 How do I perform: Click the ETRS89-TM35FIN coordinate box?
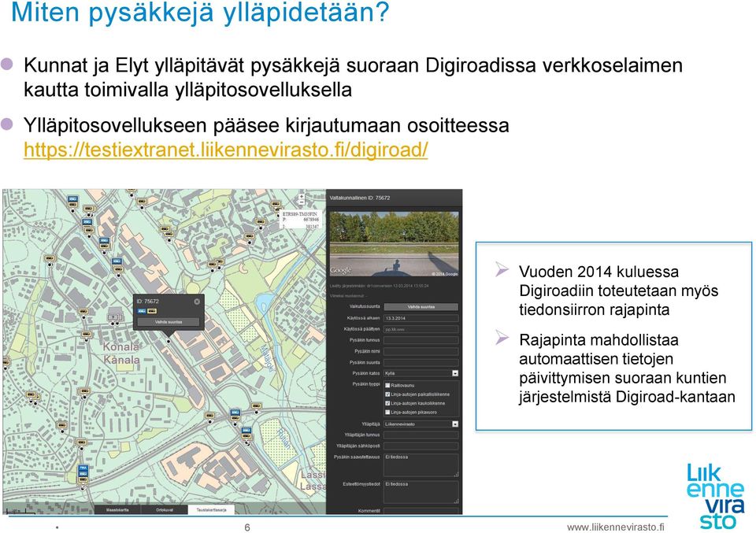(x=299, y=220)
